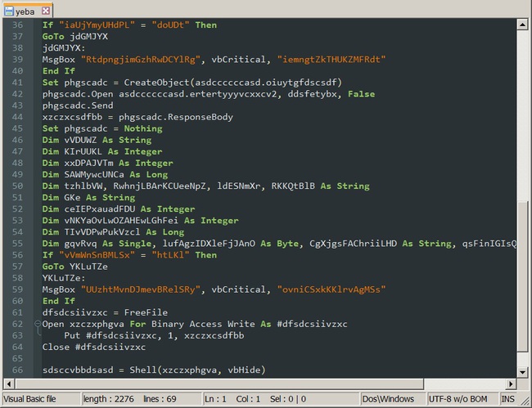Click the 'Dos\Windows' line ending status field
This screenshot has height=408, width=532.
point(388,399)
